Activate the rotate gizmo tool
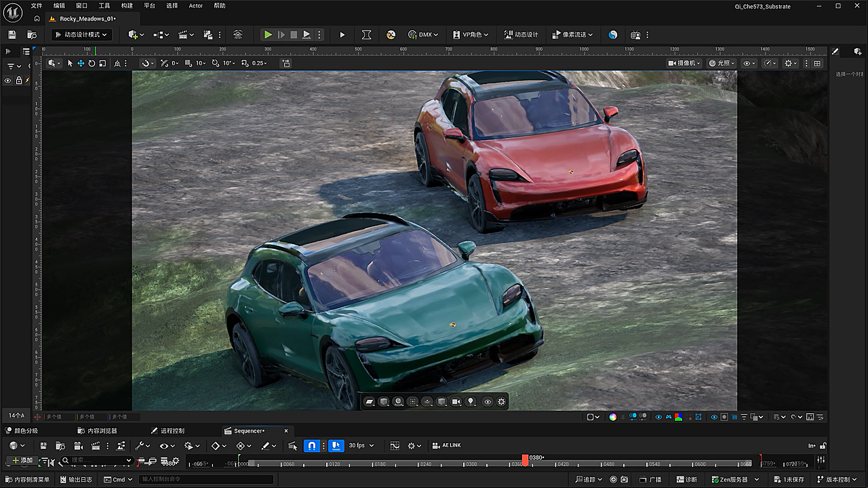Image resolution: width=868 pixels, height=488 pixels. [92, 63]
